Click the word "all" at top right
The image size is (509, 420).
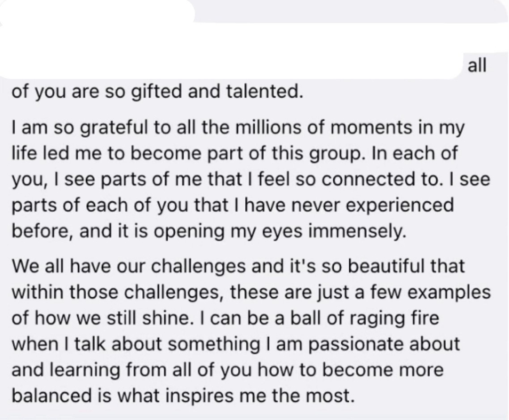pyautogui.click(x=476, y=66)
